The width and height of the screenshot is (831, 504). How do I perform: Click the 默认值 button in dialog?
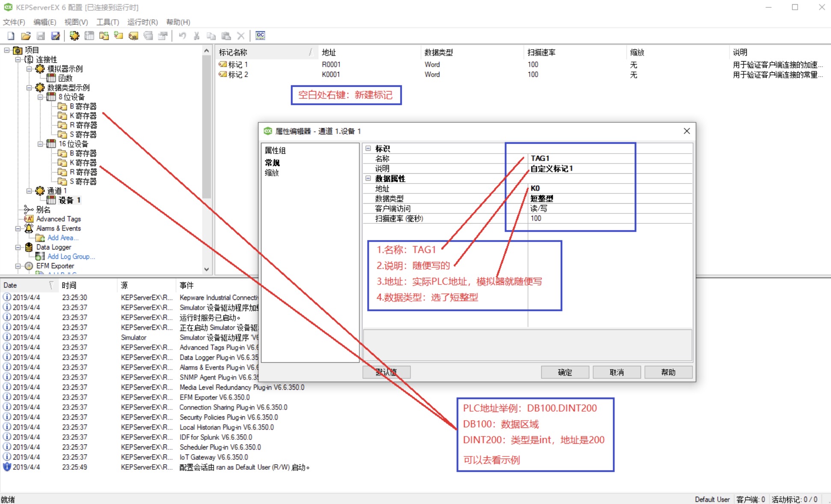[386, 372]
